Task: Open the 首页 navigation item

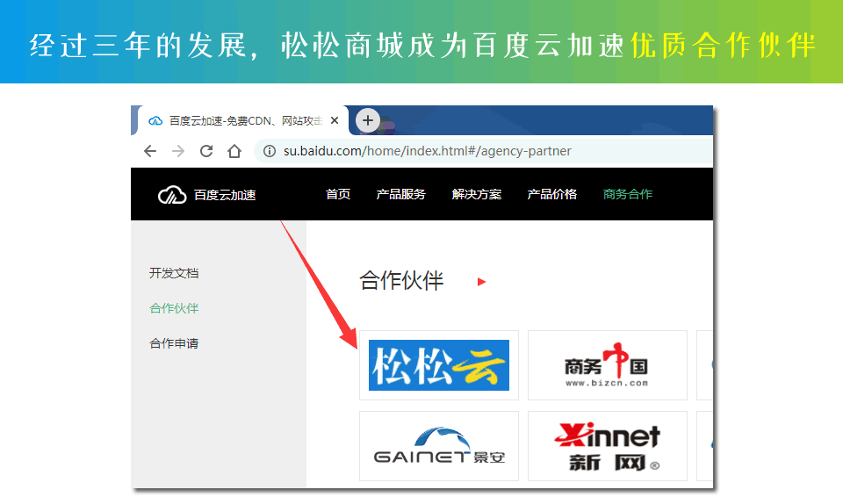Action: tap(338, 194)
